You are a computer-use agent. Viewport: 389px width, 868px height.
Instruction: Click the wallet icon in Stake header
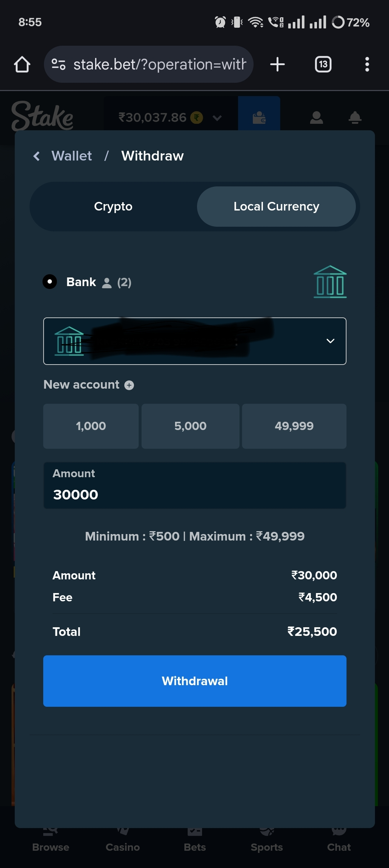pyautogui.click(x=259, y=117)
